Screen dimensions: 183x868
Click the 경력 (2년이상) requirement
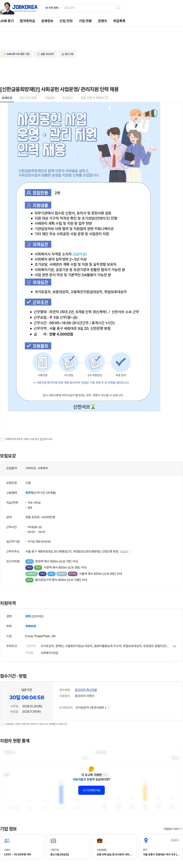(x=34, y=616)
